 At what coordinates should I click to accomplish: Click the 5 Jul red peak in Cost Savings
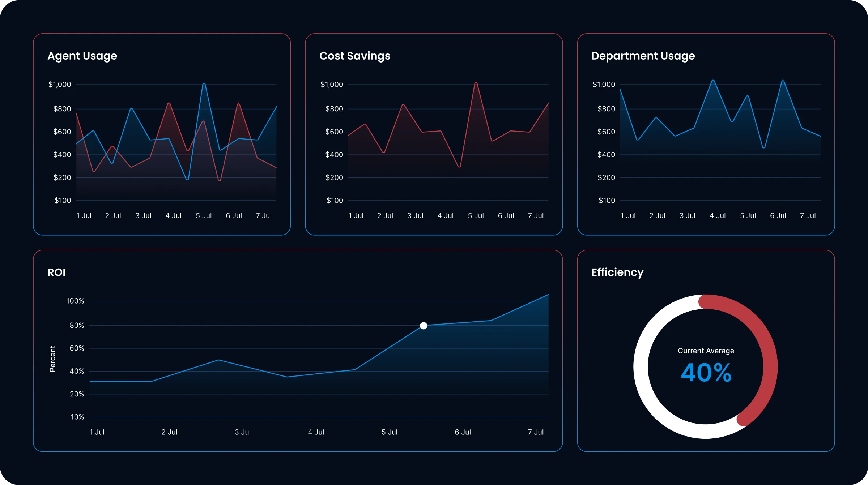(x=476, y=83)
